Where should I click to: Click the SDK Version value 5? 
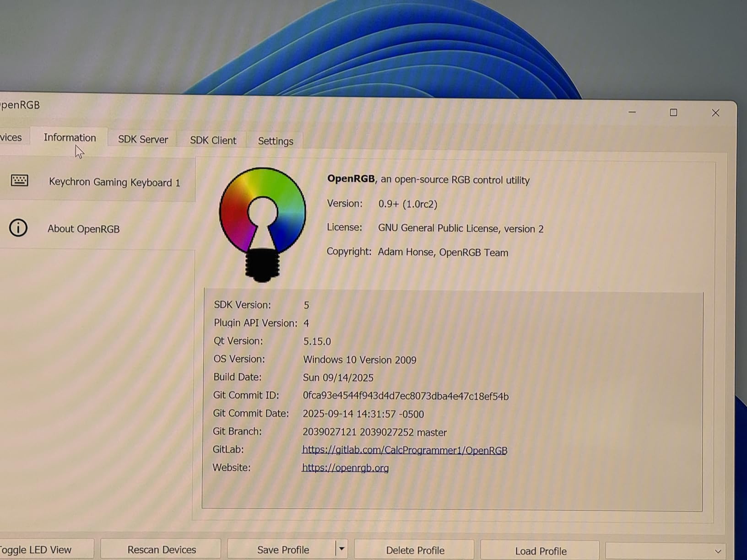pos(306,305)
